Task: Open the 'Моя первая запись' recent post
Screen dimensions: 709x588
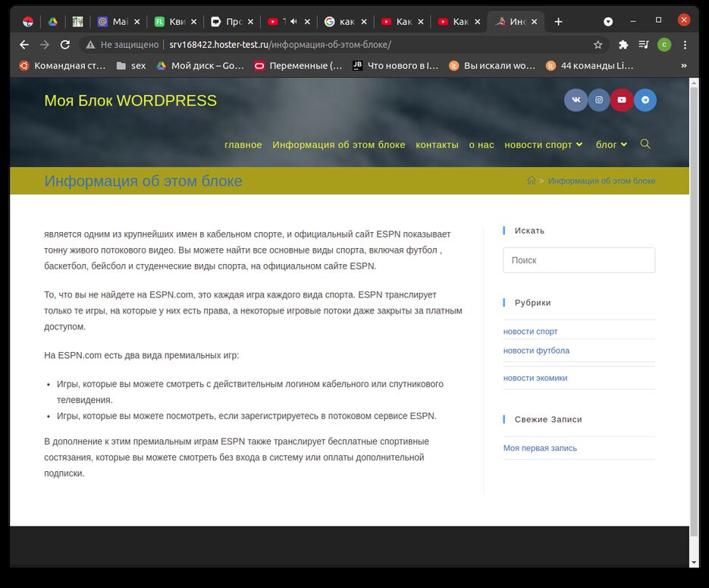Action: [x=540, y=448]
